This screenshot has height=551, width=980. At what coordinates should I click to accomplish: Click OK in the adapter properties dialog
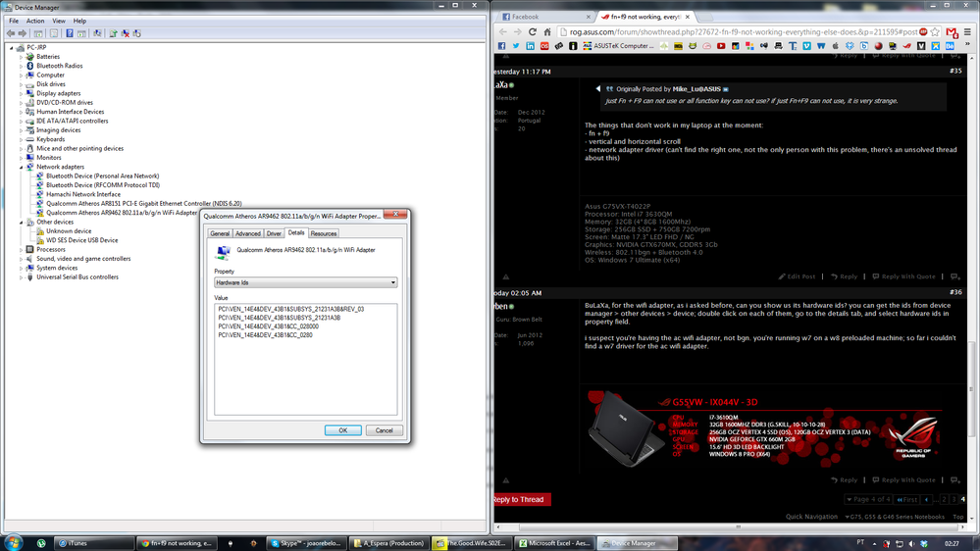tap(343, 430)
